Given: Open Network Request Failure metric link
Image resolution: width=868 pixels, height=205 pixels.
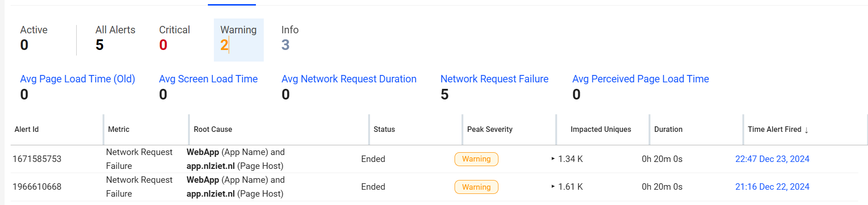Looking at the screenshot, I should tap(494, 79).
